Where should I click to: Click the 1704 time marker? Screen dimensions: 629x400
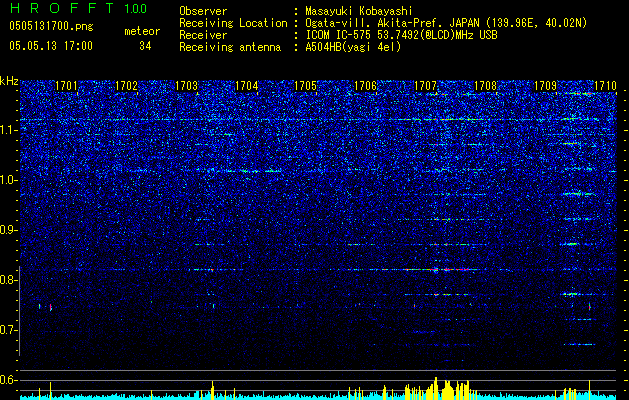pos(246,86)
